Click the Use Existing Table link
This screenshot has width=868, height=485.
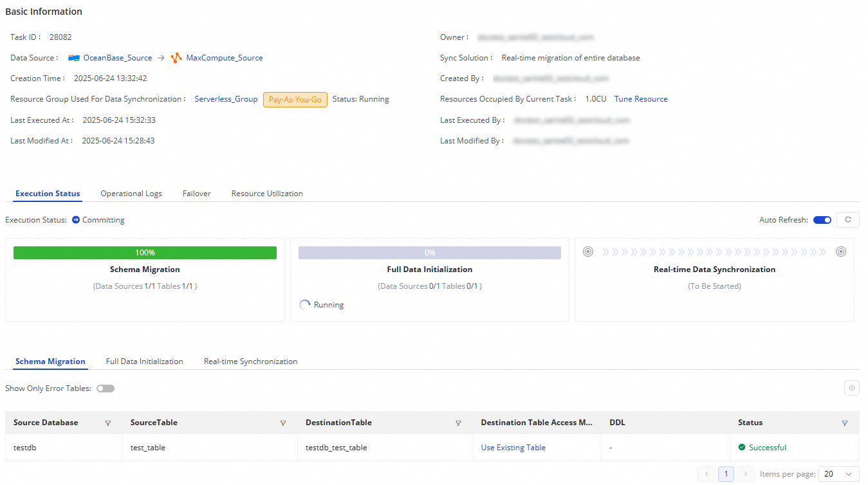[x=513, y=448]
